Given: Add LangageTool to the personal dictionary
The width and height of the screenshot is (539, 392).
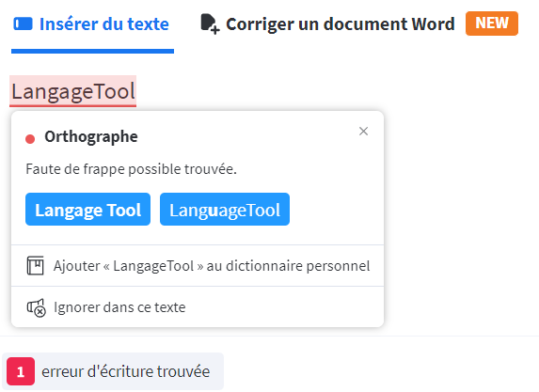Looking at the screenshot, I should (x=198, y=266).
